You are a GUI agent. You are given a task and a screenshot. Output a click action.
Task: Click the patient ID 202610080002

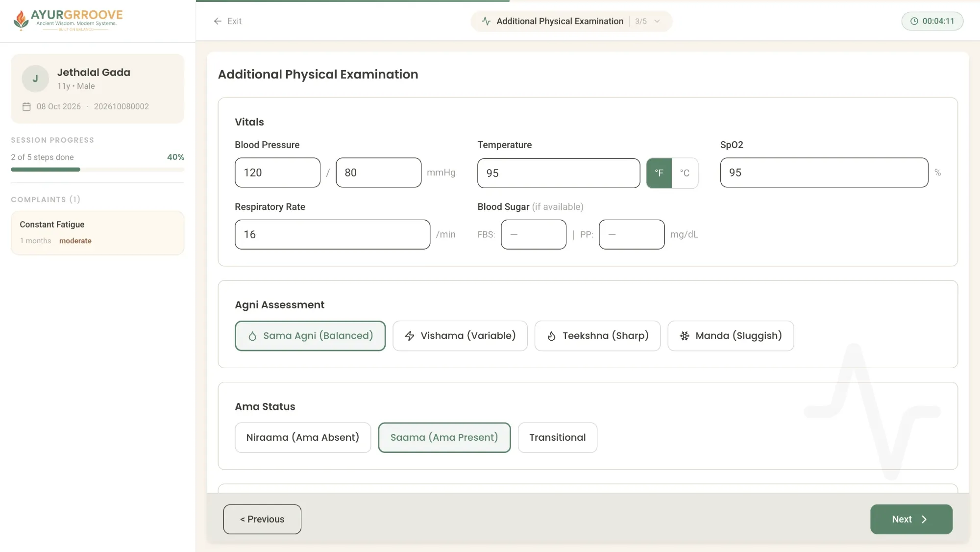pos(121,106)
